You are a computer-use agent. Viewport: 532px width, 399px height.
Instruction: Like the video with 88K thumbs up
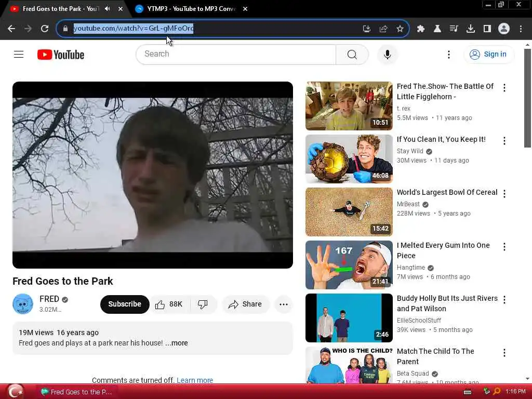pyautogui.click(x=169, y=304)
